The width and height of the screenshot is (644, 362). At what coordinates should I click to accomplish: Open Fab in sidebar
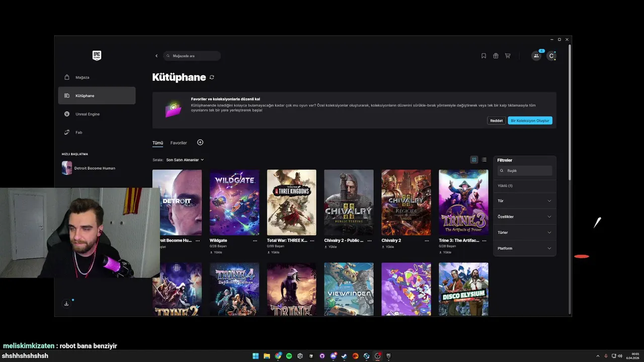point(97,132)
